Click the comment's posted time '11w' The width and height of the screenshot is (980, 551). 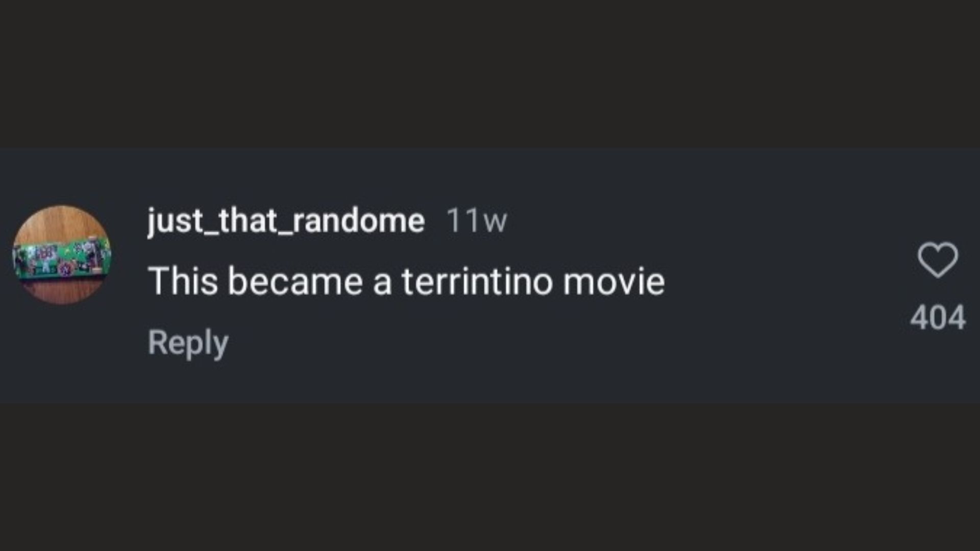pyautogui.click(x=477, y=221)
